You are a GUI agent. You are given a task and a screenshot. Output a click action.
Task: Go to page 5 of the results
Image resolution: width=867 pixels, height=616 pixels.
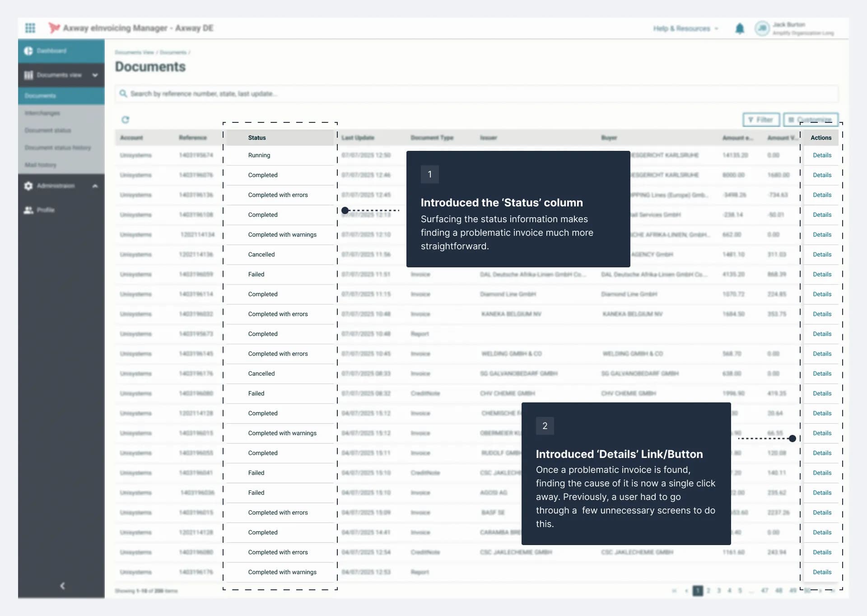(x=740, y=591)
